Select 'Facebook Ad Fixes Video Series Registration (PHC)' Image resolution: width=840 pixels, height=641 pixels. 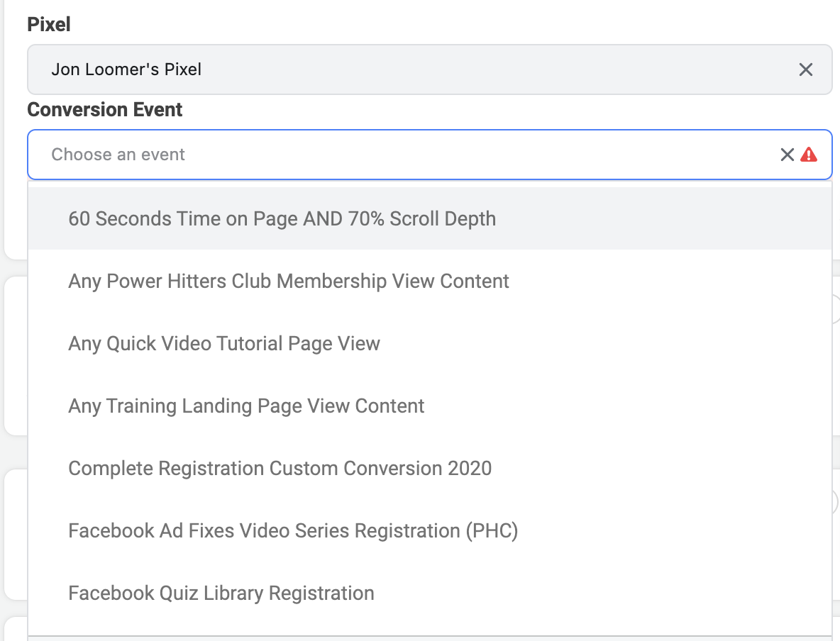[x=430, y=530]
